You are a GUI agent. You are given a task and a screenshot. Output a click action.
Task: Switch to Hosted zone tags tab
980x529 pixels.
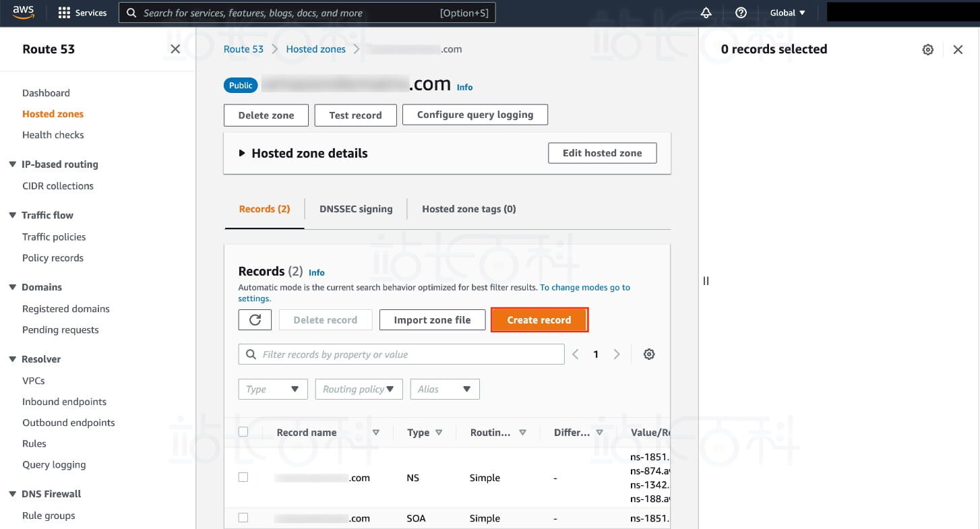(469, 209)
